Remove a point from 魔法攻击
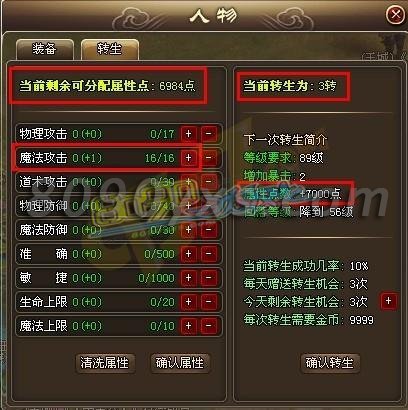Screen dimensions: 408x410 209,158
